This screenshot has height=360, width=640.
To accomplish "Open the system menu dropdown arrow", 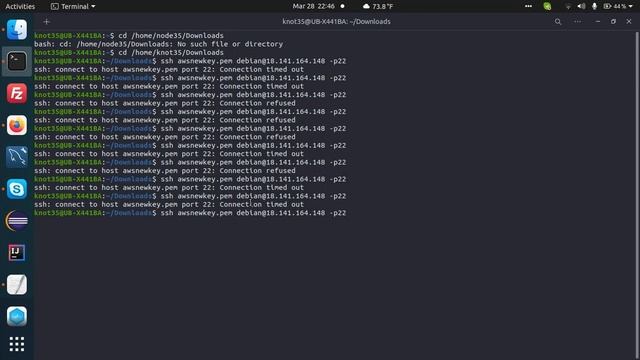I will point(631,6).
